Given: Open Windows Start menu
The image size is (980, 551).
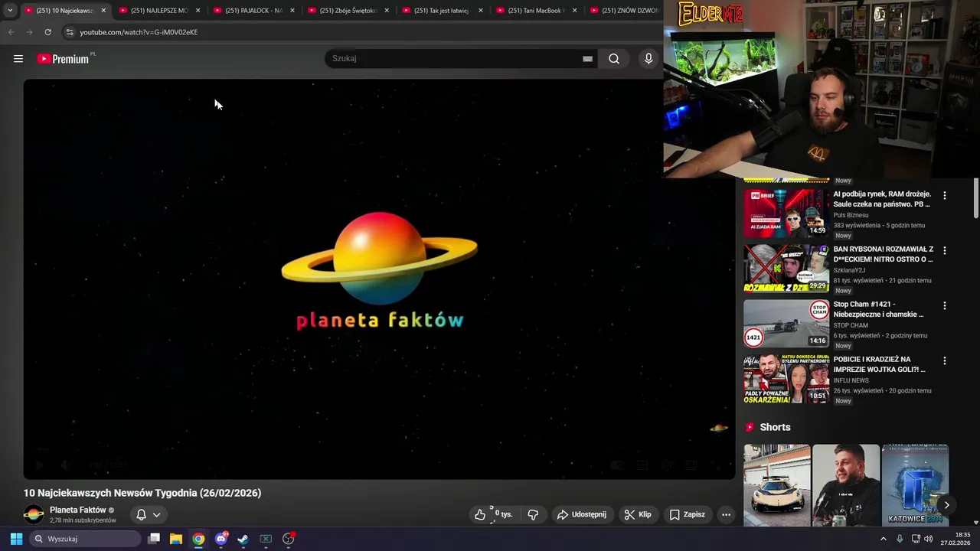Looking at the screenshot, I should (x=16, y=539).
